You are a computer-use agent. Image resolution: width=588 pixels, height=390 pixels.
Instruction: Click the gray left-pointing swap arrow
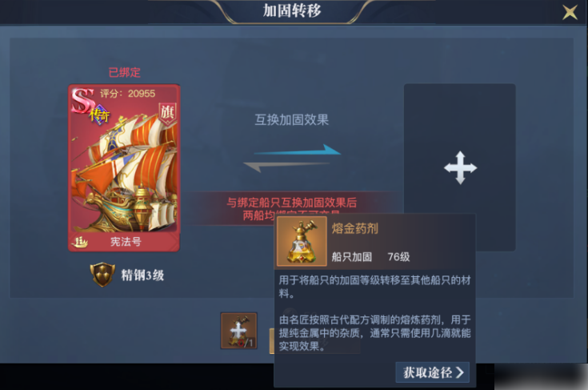[286, 167]
